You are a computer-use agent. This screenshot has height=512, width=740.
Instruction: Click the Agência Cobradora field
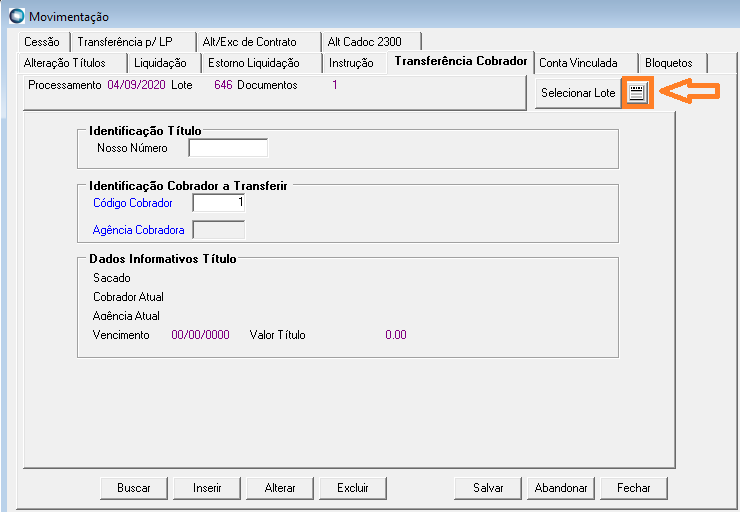click(219, 230)
